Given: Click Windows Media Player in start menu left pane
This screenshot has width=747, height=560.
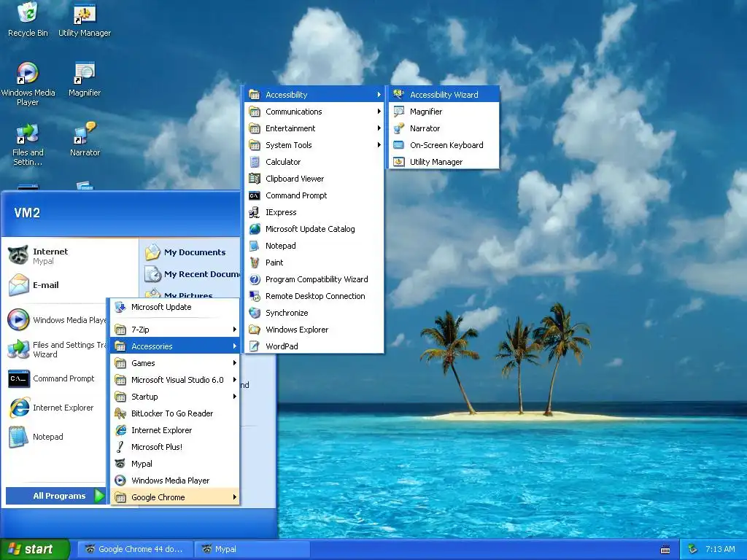Looking at the screenshot, I should pos(55,320).
